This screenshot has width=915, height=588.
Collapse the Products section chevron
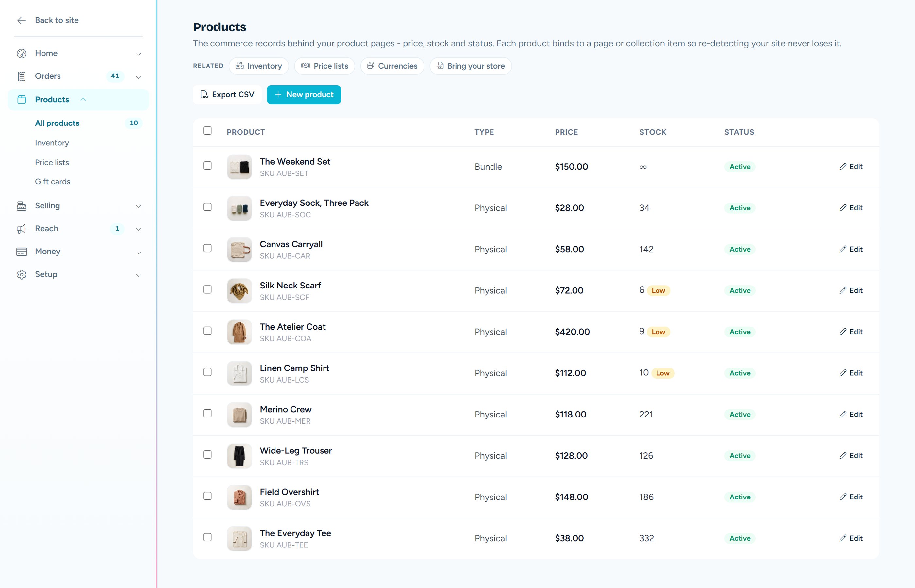coord(83,99)
